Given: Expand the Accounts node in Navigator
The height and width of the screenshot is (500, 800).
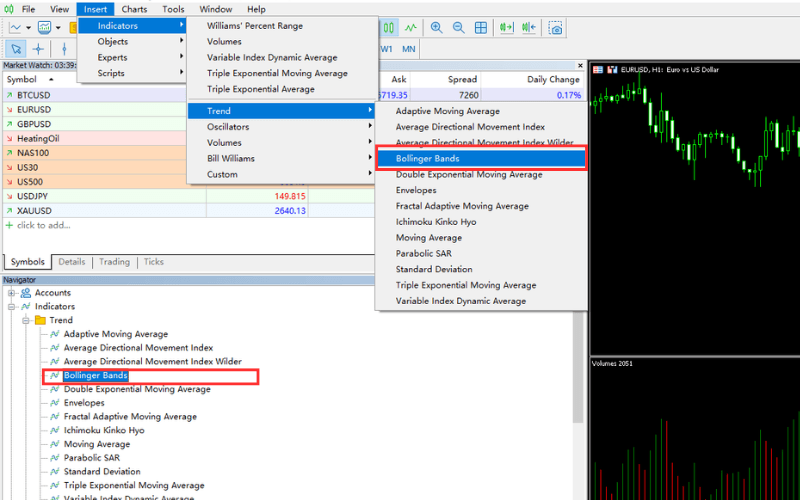Looking at the screenshot, I should 12,293.
